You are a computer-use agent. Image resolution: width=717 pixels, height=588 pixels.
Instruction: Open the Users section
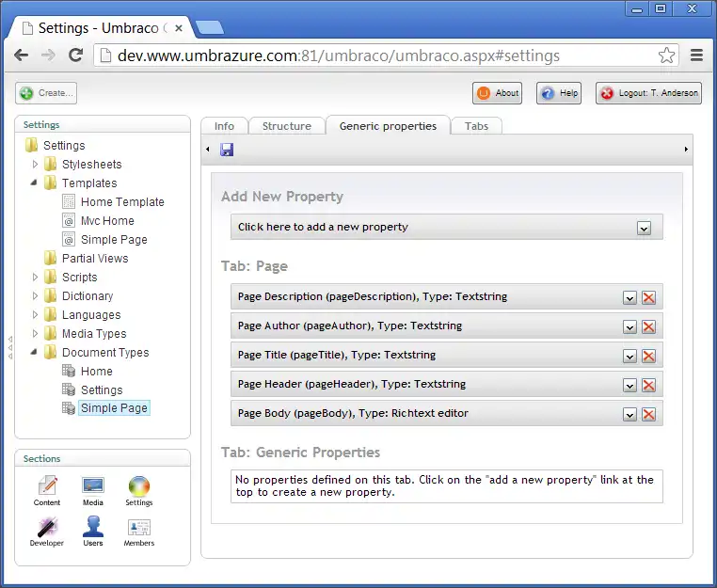click(x=93, y=532)
